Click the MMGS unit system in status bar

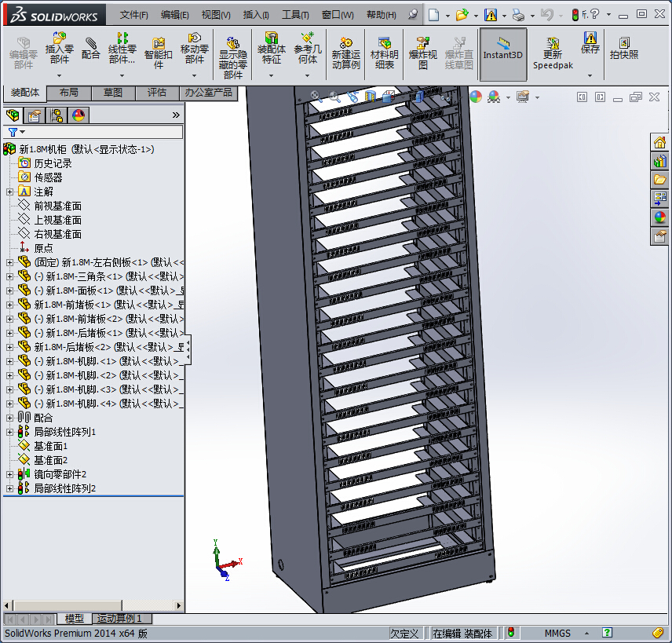[557, 634]
